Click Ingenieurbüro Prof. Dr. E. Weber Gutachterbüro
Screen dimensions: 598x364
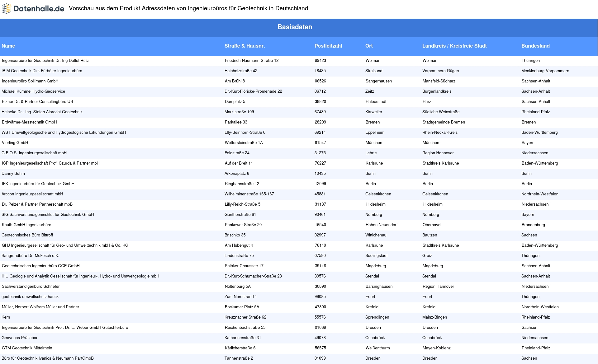[x=65, y=328]
